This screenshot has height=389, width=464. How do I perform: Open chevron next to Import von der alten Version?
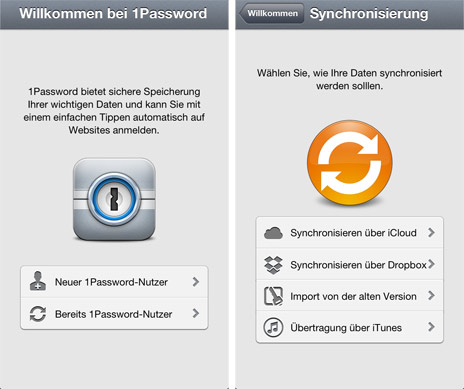tap(431, 295)
